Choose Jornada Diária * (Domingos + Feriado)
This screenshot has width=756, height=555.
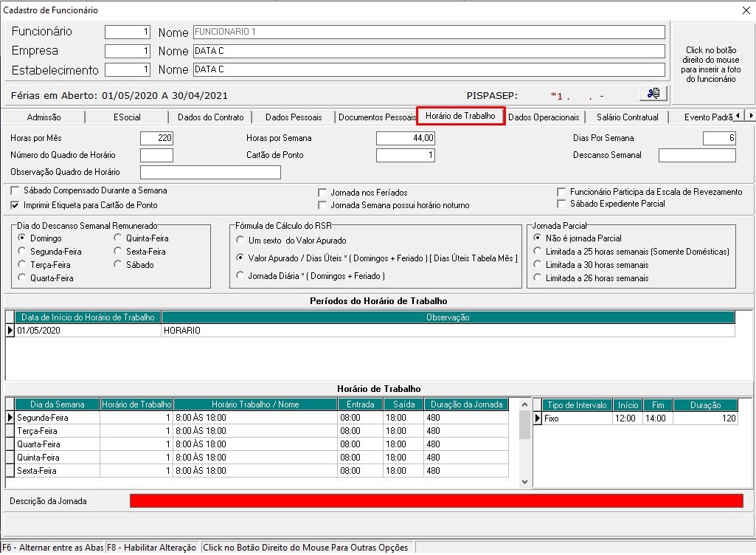(x=240, y=275)
